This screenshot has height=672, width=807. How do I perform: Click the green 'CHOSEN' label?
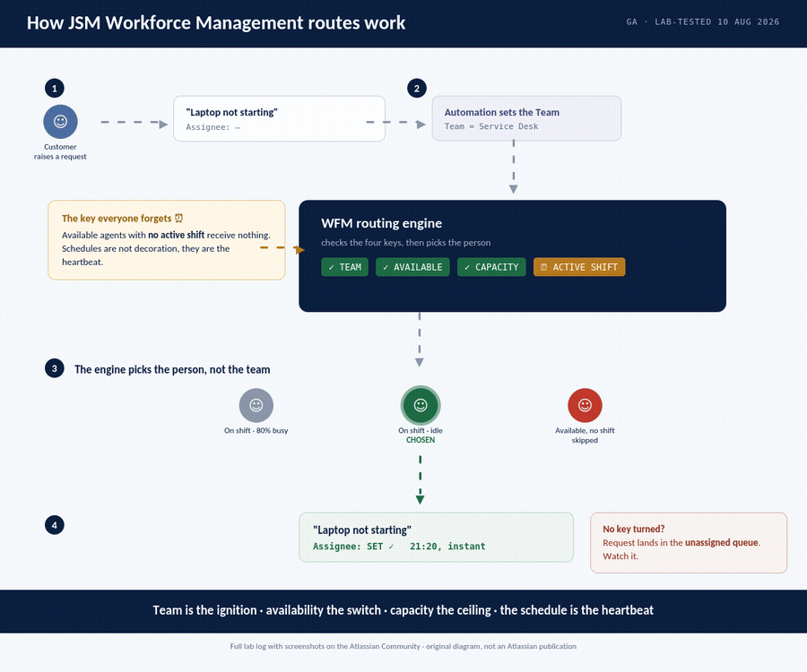421,440
